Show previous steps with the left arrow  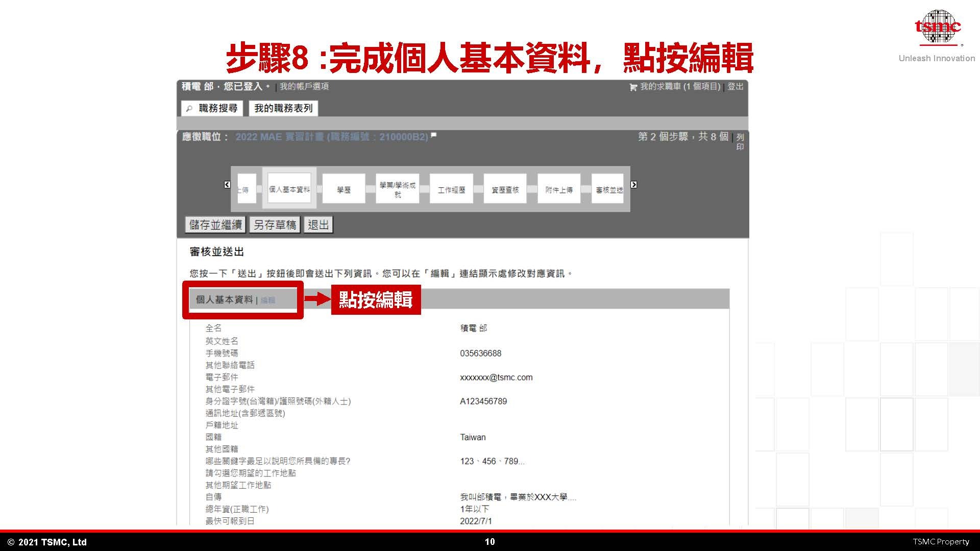(227, 185)
